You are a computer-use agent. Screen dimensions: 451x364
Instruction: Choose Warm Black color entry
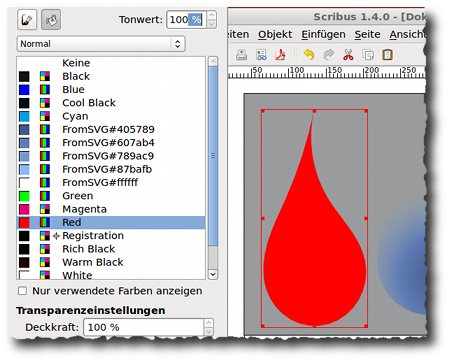pos(111,262)
